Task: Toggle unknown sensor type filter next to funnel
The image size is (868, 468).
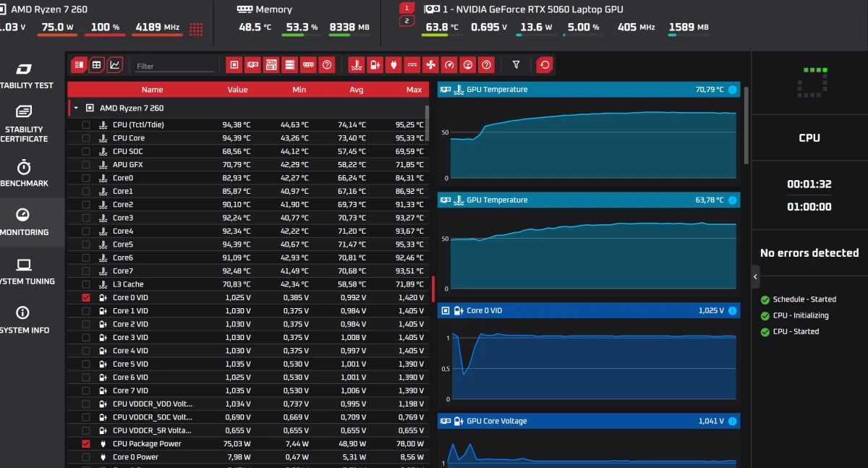Action: tap(486, 65)
